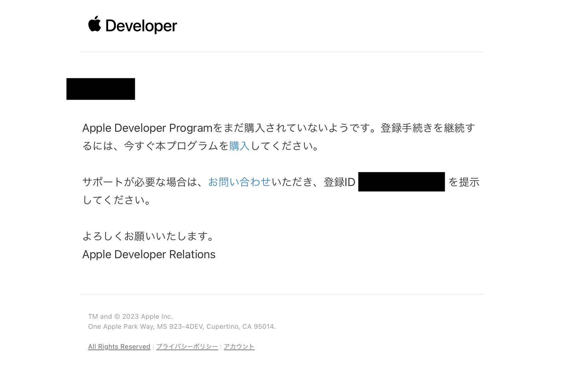
Task: Click the All Rights Reserved footer link
Action: pos(119,347)
